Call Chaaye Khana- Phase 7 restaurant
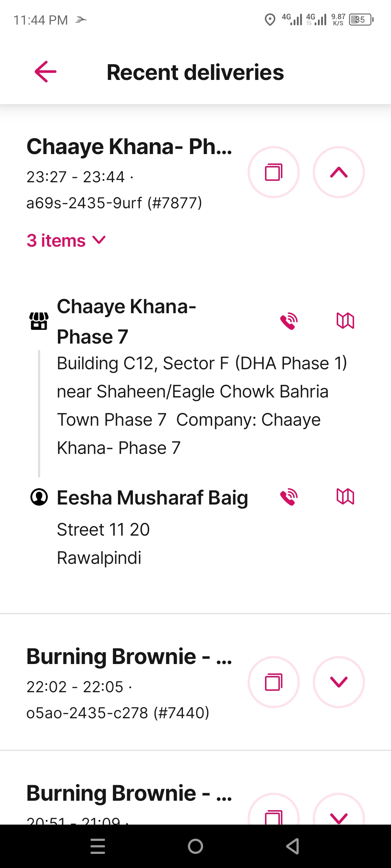This screenshot has width=391, height=868. [x=289, y=321]
